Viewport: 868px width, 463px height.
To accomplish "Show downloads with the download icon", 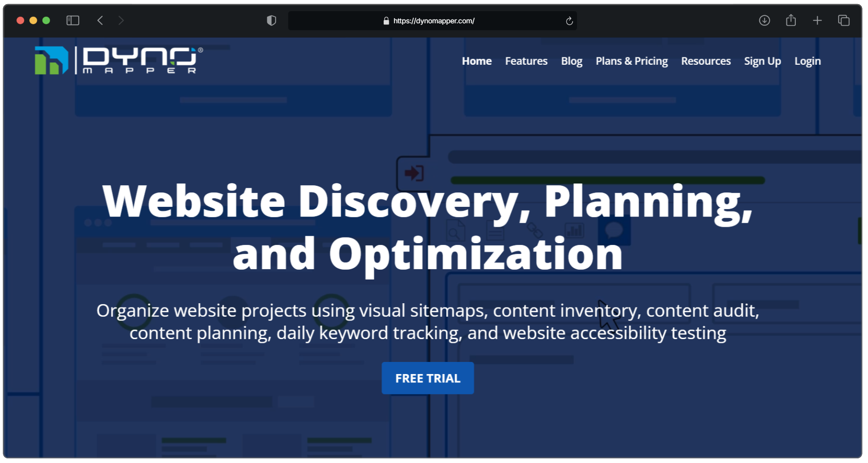I will coord(765,20).
